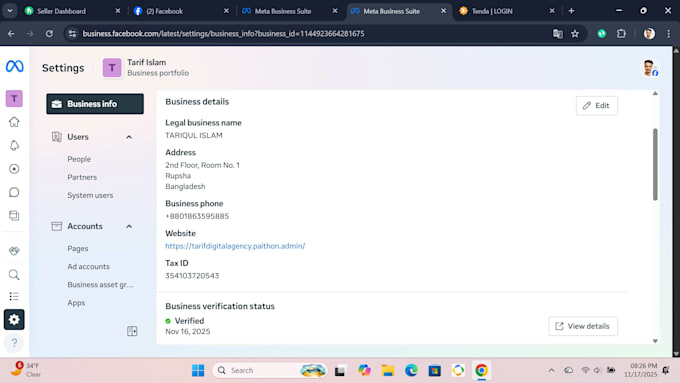Switch to Seller Dashboard tab
Image resolution: width=680 pixels, height=383 pixels.
click(x=72, y=11)
